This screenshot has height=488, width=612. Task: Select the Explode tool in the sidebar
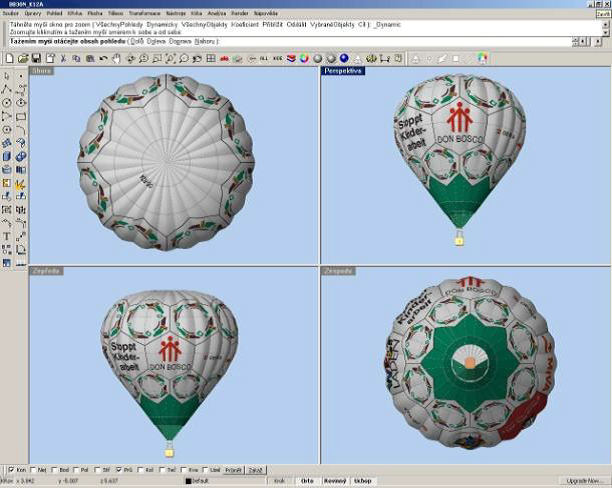point(21,183)
